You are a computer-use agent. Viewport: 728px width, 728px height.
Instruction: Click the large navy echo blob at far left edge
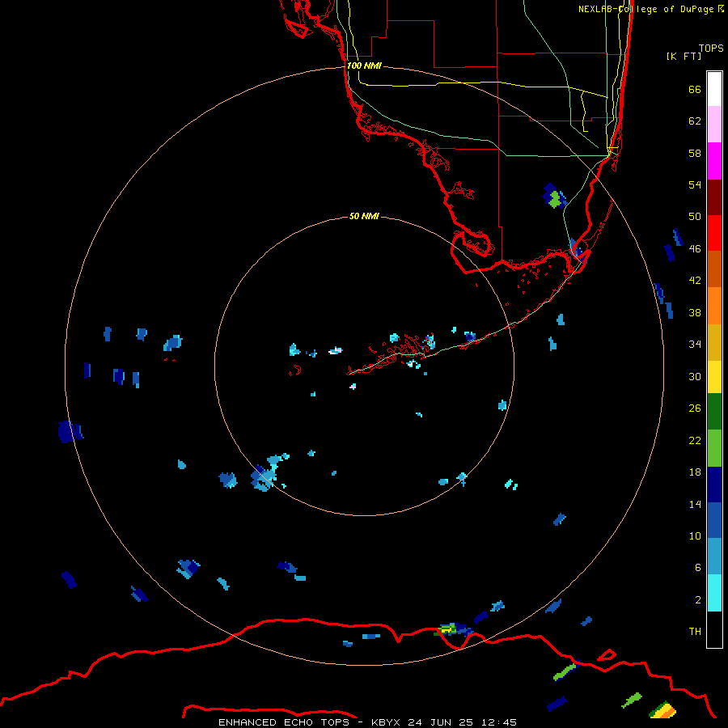[x=70, y=431]
